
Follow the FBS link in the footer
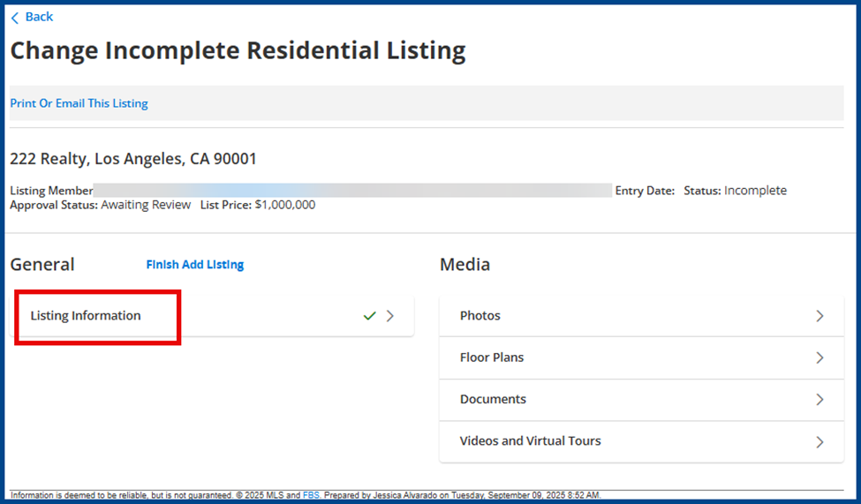coord(311,496)
